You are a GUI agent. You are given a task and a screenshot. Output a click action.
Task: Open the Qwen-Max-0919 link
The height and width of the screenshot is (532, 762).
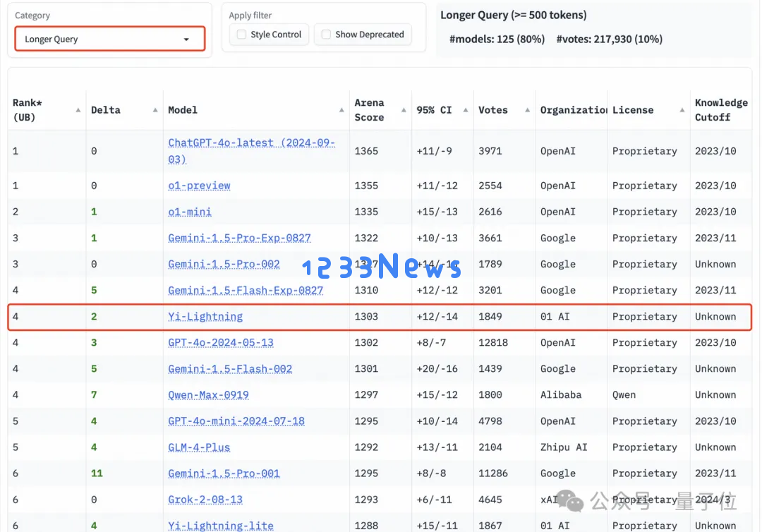208,395
